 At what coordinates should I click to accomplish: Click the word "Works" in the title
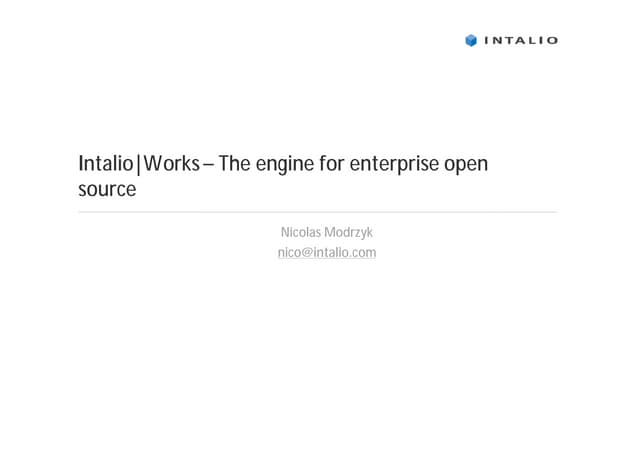171,164
